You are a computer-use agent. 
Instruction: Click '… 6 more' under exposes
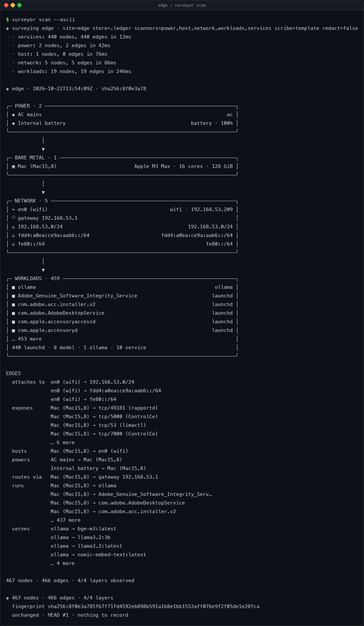point(63,442)
